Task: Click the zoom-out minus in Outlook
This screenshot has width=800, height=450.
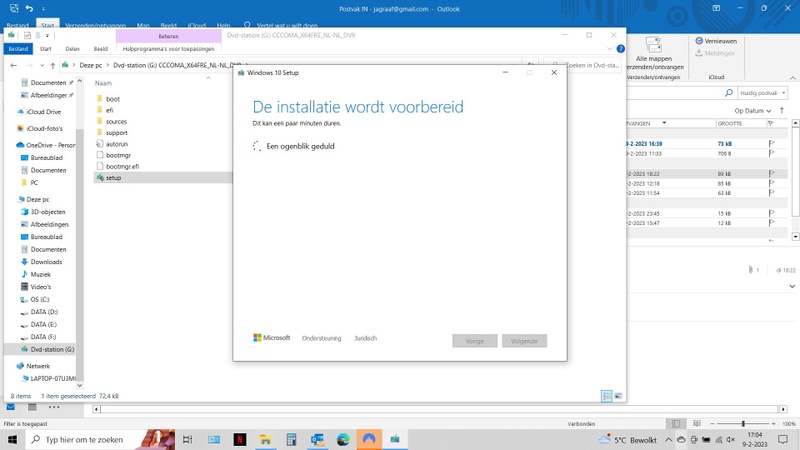Action: pos(712,423)
